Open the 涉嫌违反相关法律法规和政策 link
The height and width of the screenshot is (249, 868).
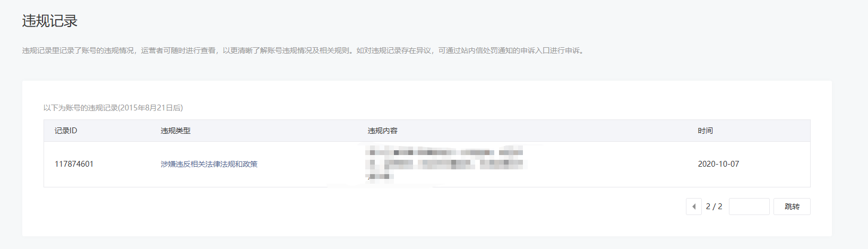click(x=209, y=164)
